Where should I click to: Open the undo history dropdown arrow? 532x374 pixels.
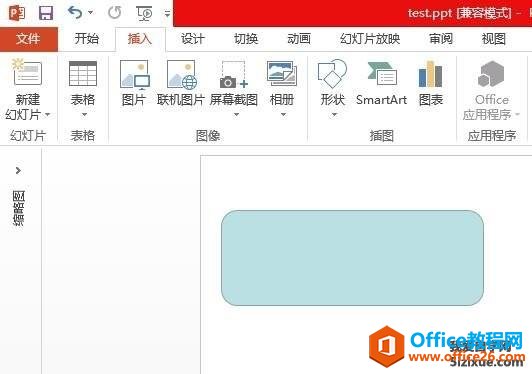click(91, 13)
